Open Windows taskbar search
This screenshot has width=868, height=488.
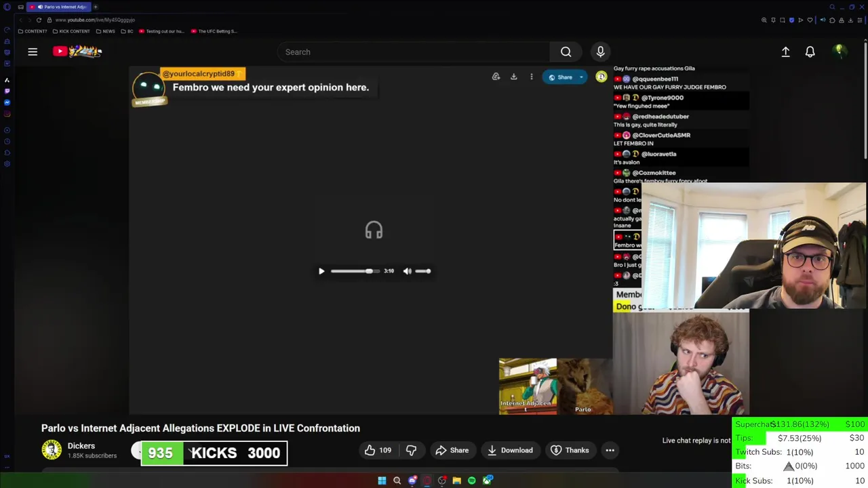(x=397, y=481)
